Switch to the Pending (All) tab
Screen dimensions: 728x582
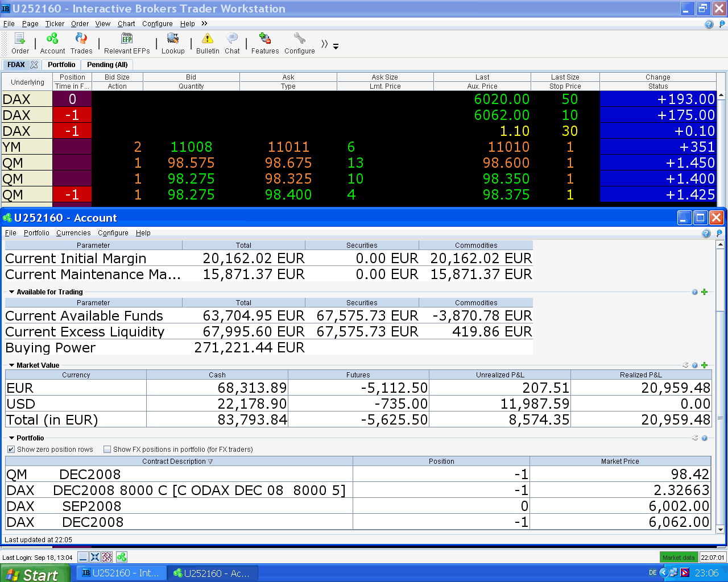pos(107,65)
